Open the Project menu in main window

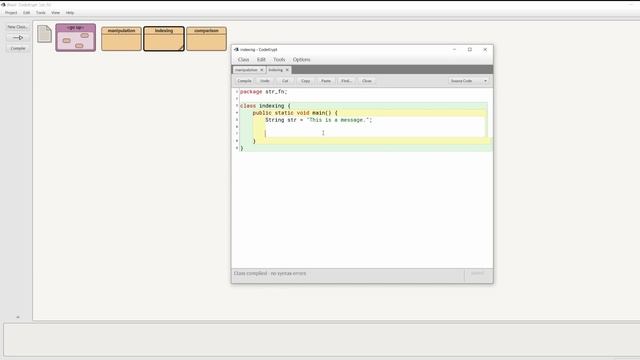click(11, 13)
